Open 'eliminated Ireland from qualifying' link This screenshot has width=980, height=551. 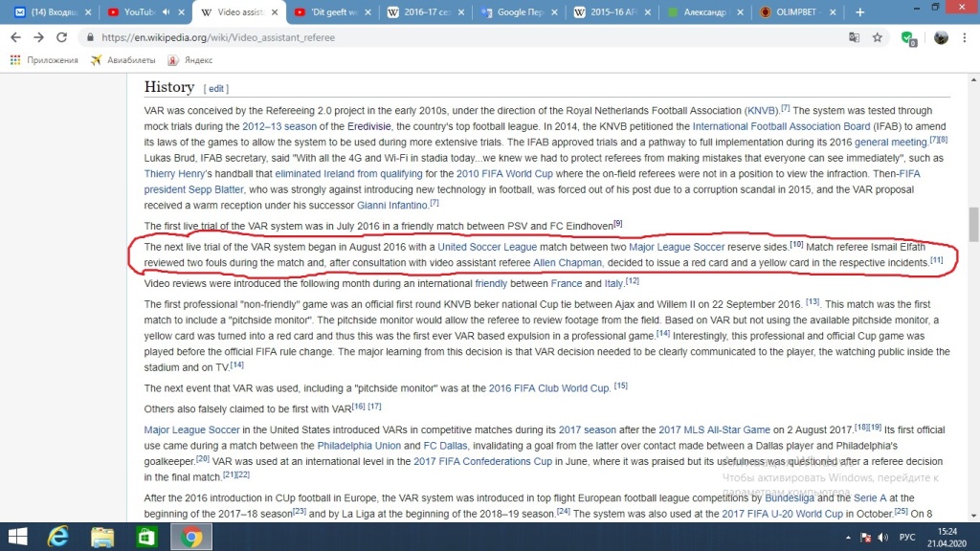coord(348,174)
